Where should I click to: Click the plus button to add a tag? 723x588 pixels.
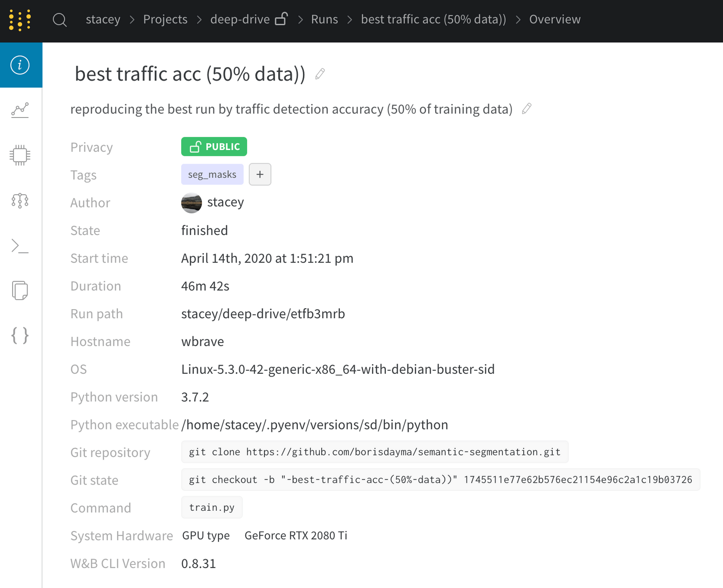(x=260, y=174)
